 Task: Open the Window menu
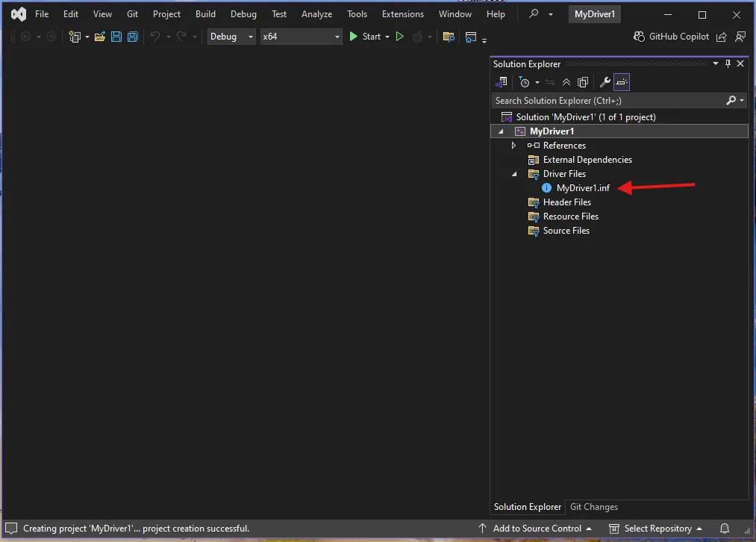(x=454, y=14)
